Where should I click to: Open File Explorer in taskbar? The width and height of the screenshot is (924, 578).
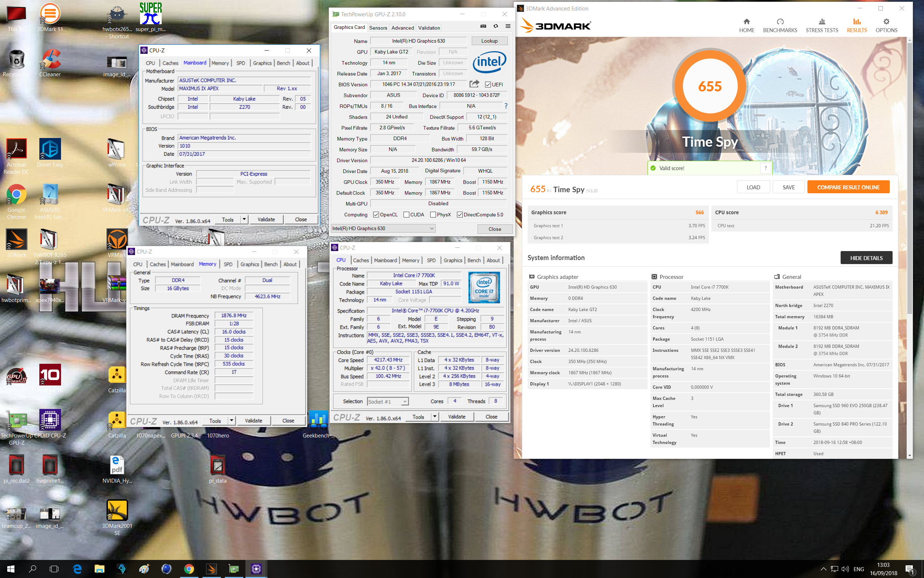[100, 569]
